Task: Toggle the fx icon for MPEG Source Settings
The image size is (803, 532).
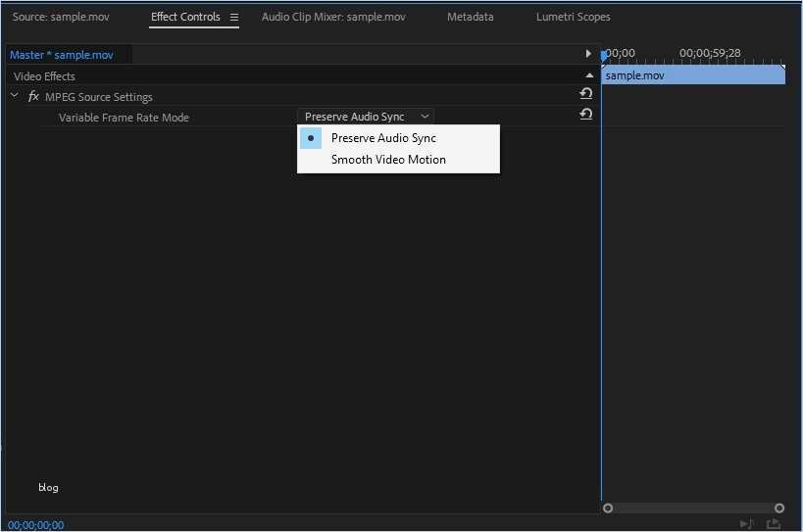Action: point(33,96)
